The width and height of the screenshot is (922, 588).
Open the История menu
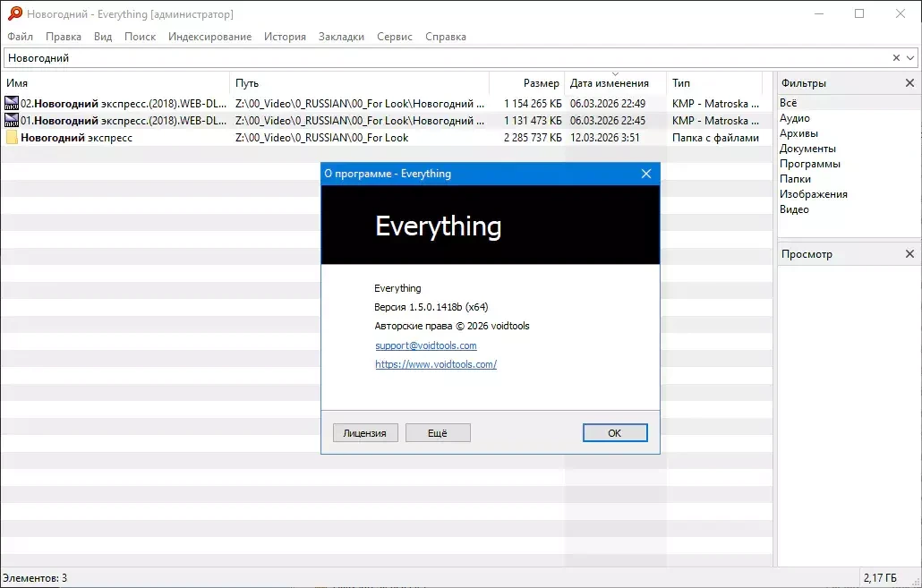[x=285, y=37]
